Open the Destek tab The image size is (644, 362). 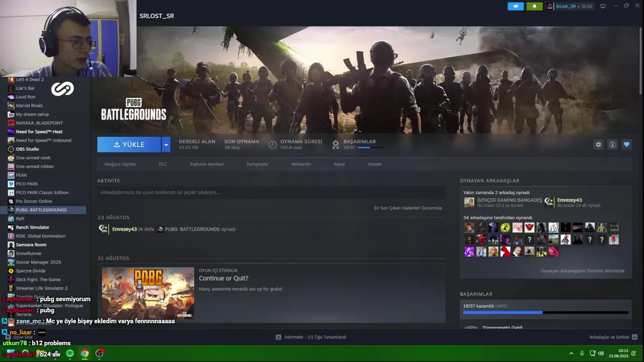point(374,164)
